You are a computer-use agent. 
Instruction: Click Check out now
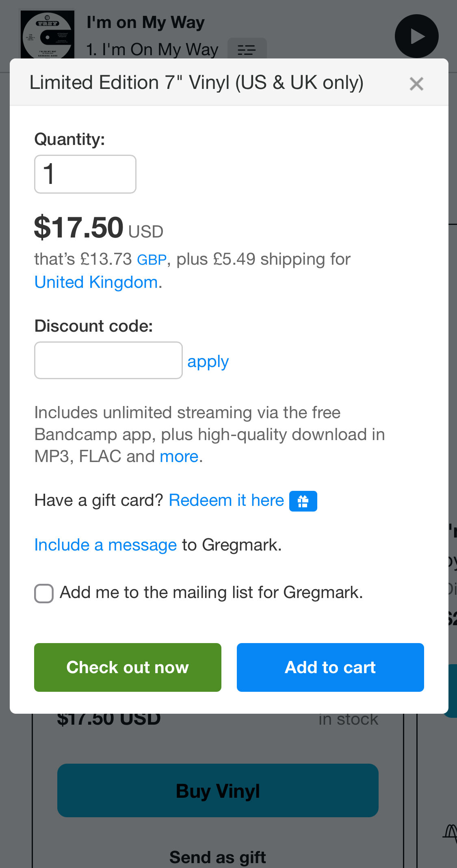coord(128,667)
